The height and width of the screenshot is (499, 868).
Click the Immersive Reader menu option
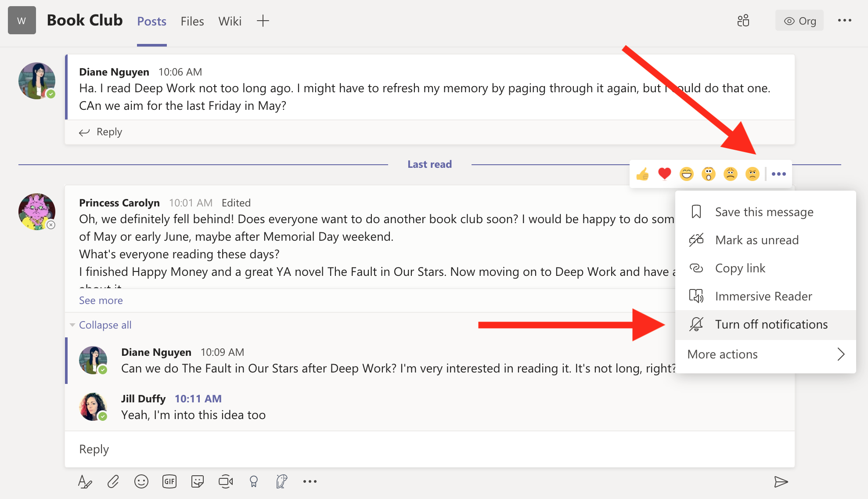point(764,296)
